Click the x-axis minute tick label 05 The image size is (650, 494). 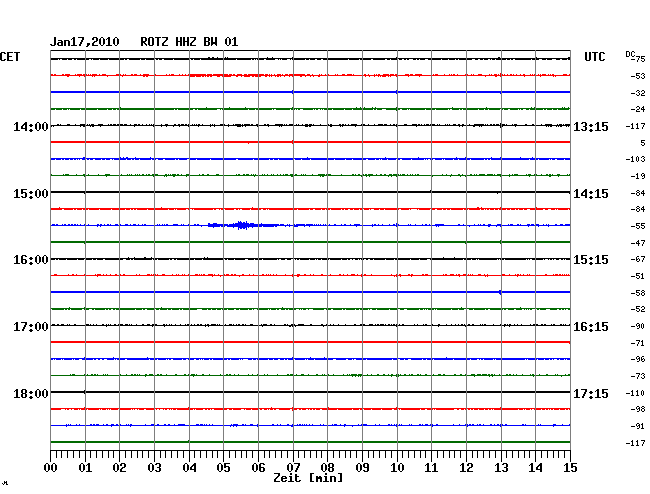(x=223, y=468)
